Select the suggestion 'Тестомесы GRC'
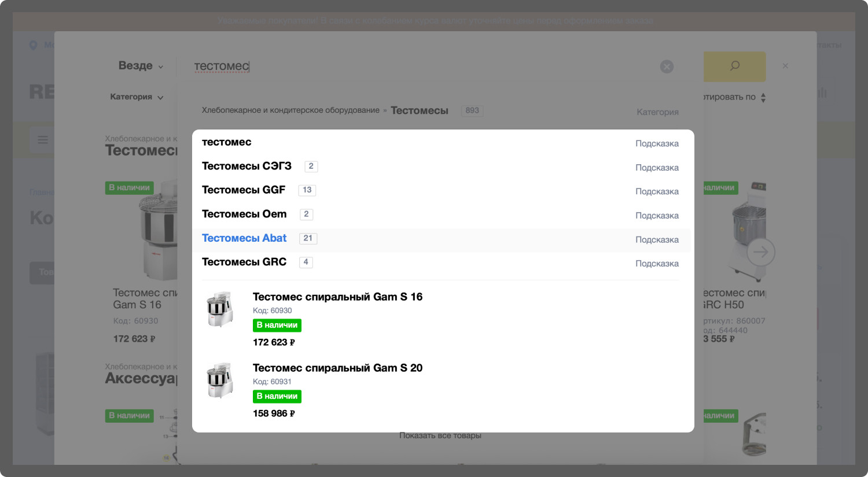The image size is (868, 477). pyautogui.click(x=440, y=263)
